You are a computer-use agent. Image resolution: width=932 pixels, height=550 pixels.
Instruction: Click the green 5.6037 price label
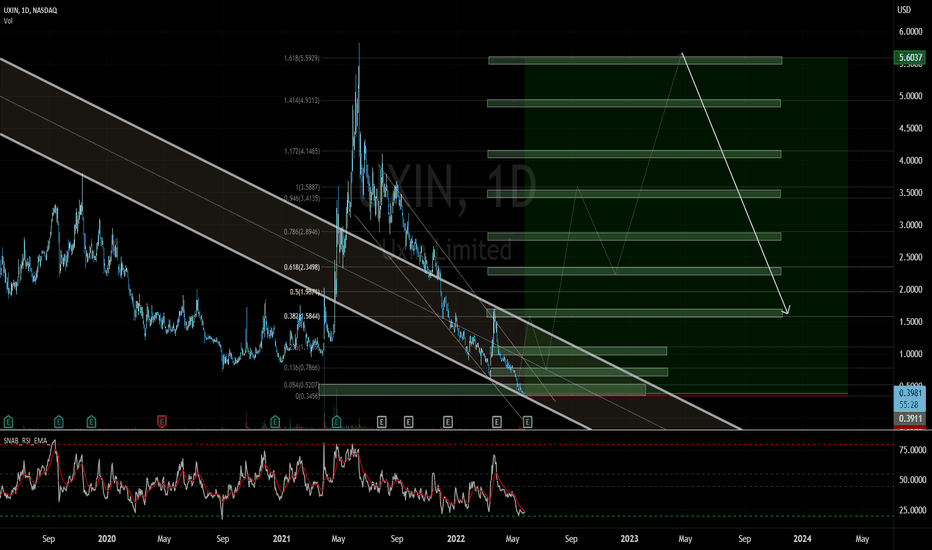click(910, 58)
